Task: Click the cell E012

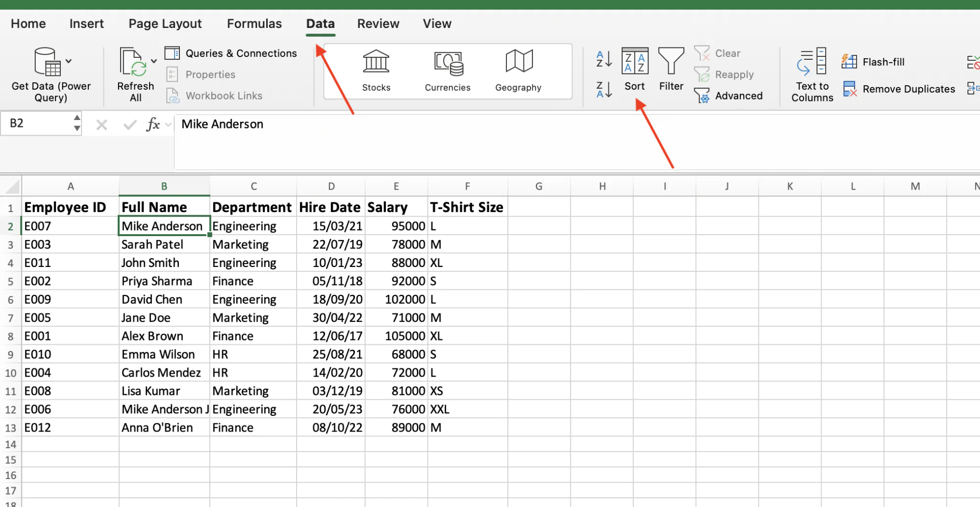Action: pyautogui.click(x=71, y=428)
